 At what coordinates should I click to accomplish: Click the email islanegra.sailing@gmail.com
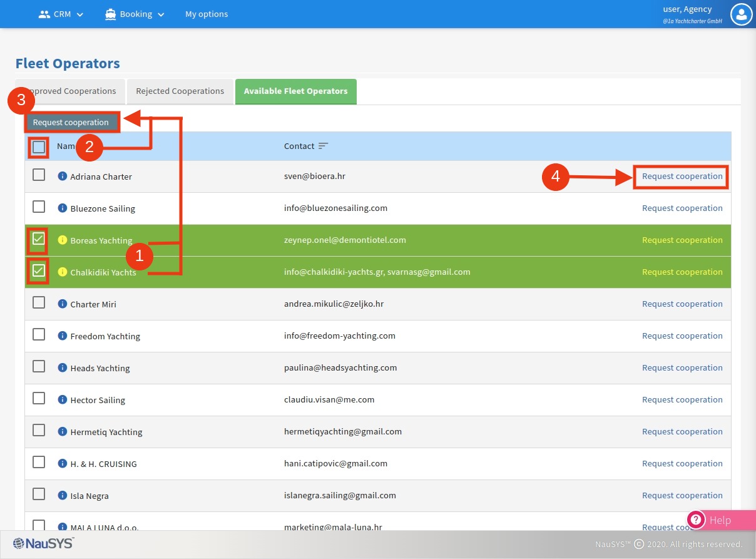(340, 496)
